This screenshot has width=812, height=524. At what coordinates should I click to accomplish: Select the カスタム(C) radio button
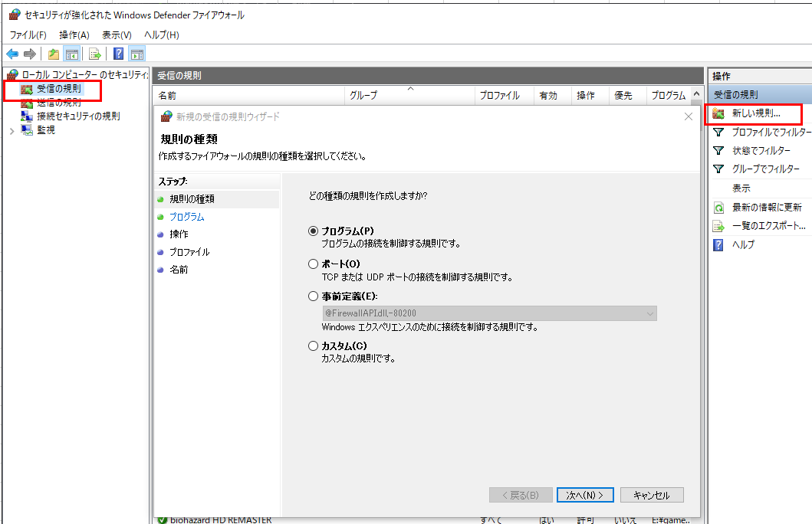point(313,346)
